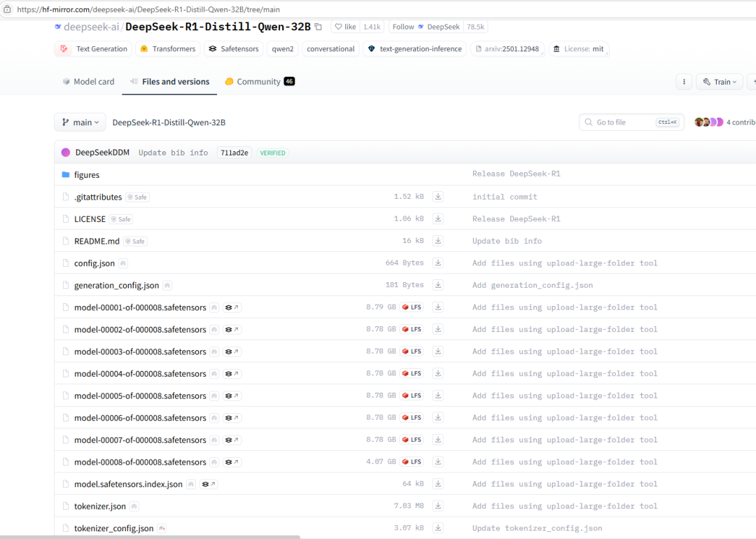
Task: Open the LICENSE file
Action: [90, 219]
